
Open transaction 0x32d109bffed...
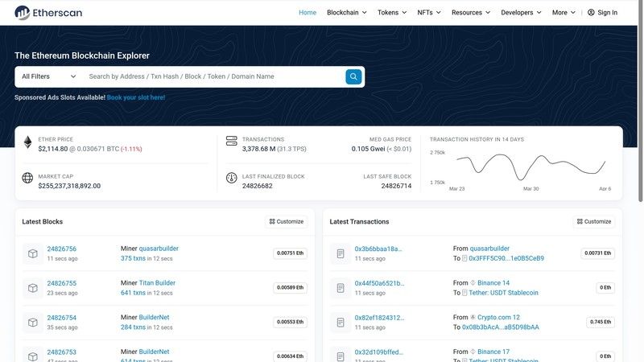pyautogui.click(x=378, y=352)
